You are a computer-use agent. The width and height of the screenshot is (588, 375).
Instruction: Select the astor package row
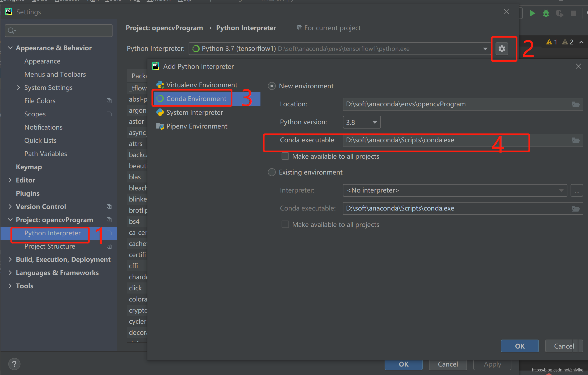coord(137,121)
